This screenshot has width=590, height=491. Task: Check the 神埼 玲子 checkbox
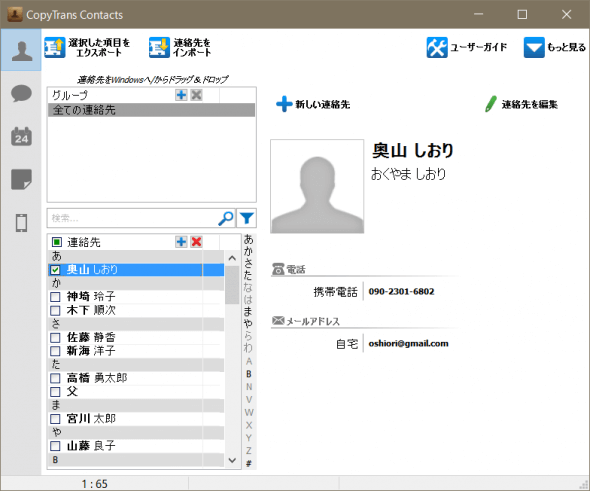(55, 297)
